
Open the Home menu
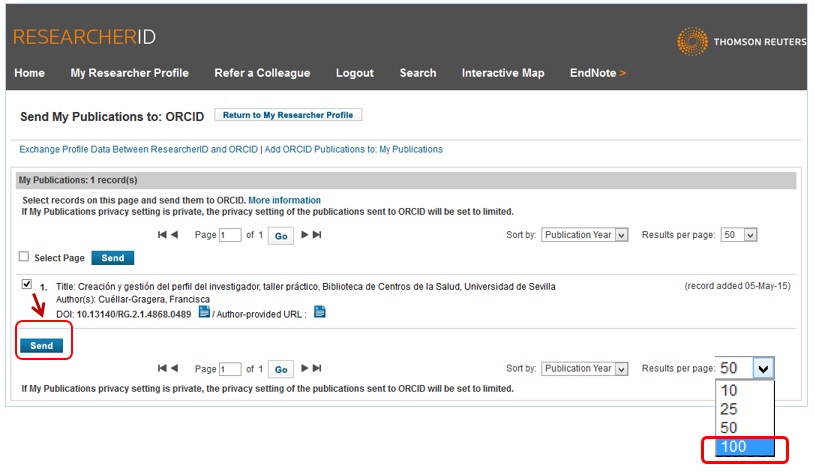(x=30, y=73)
